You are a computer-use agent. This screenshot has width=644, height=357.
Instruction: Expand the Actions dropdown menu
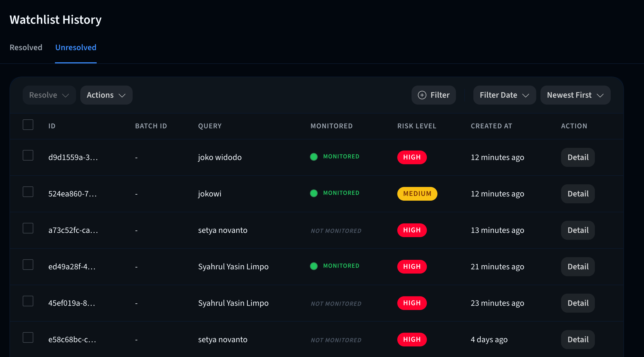tap(106, 95)
